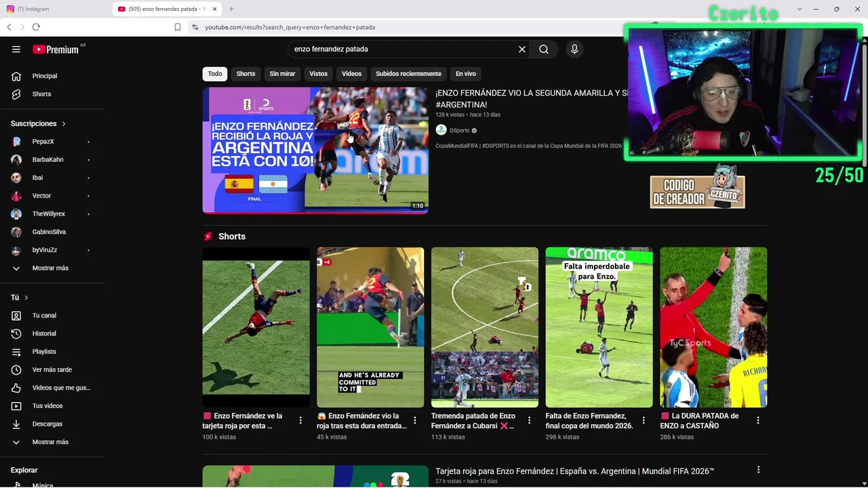Open the DSports Enzo Fernández video title

click(530, 99)
